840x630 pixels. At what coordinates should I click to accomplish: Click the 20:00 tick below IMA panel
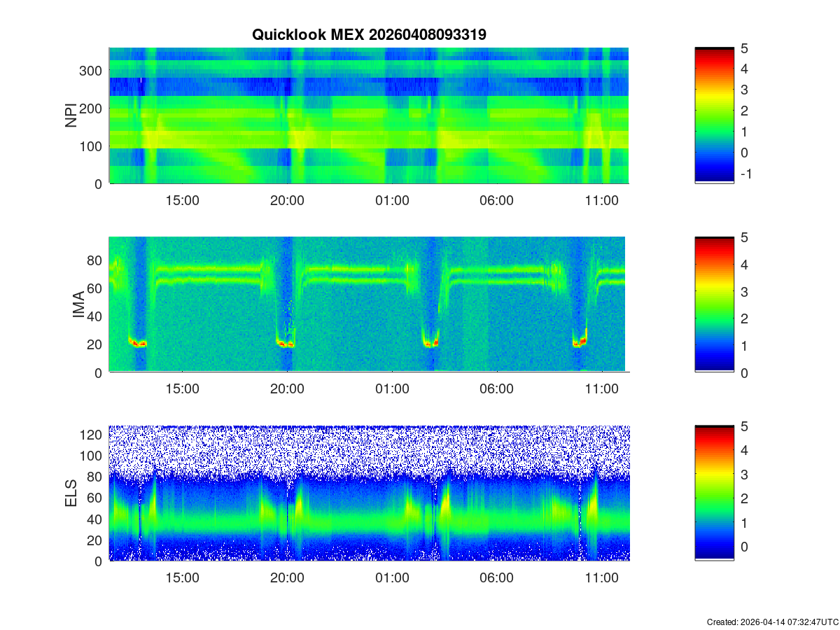pyautogui.click(x=287, y=389)
